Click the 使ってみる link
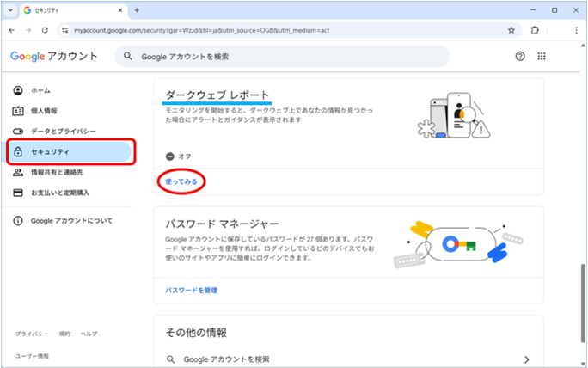Image resolution: width=588 pixels, height=368 pixels. (181, 182)
